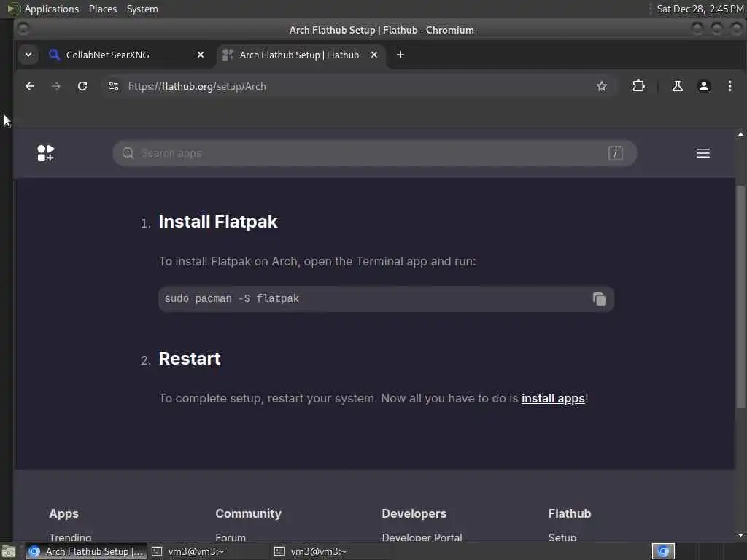Click the sudo pacman -S flatpak command text
Image resolution: width=747 pixels, height=560 pixels.
pyautogui.click(x=231, y=298)
